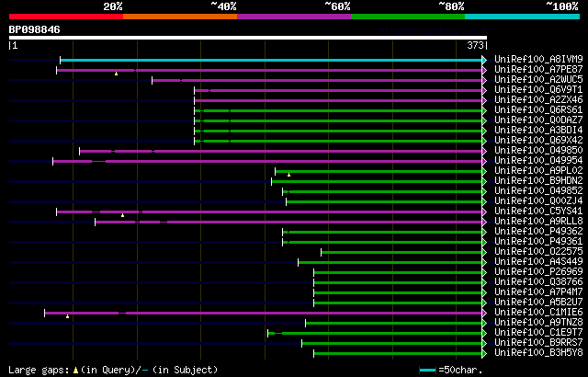The width and height of the screenshot is (588, 377).
Task: Click the UniRef100_A9RLL8 label
Action: 538,222
